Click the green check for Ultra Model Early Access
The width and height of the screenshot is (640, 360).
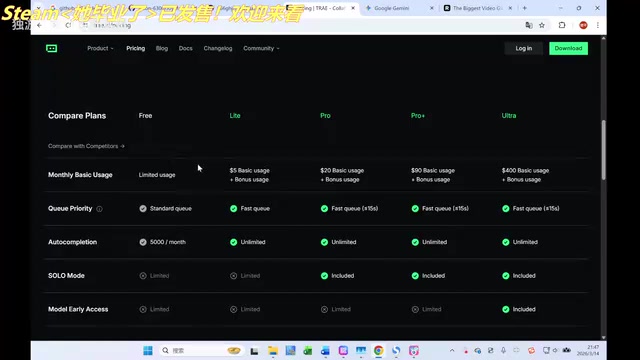506,309
